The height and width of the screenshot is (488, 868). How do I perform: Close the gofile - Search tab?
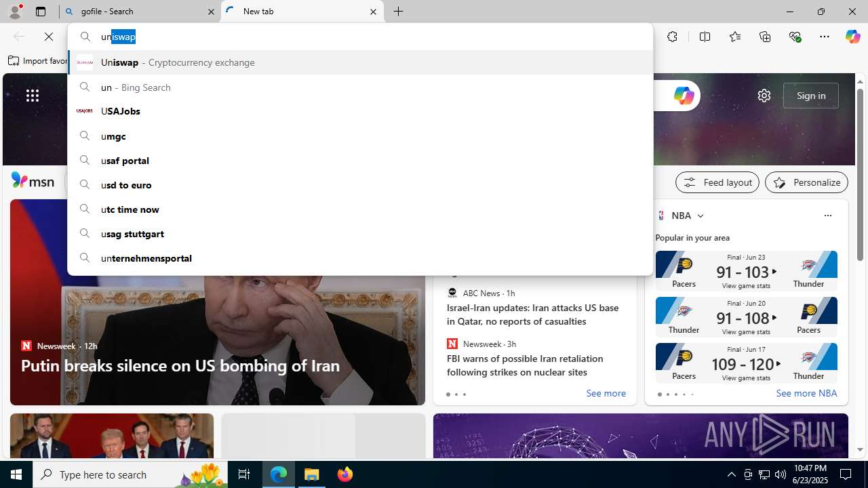[211, 12]
